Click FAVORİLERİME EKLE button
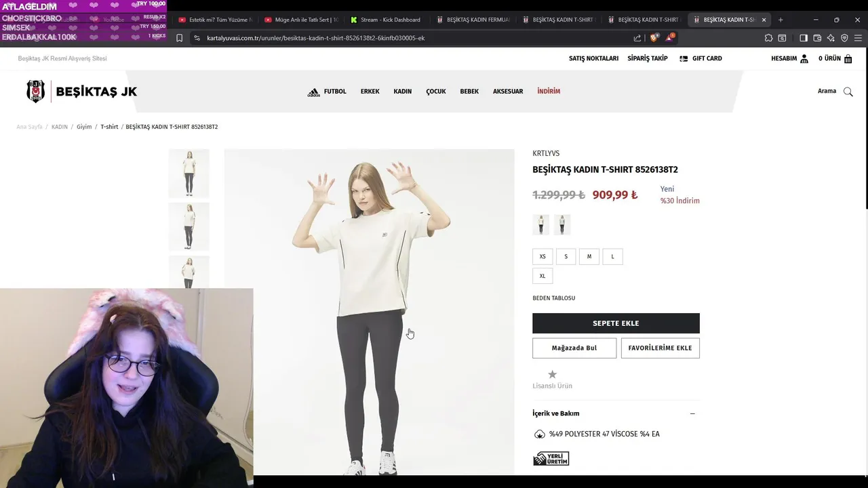Screen dimensions: 868x488 coord(660,348)
